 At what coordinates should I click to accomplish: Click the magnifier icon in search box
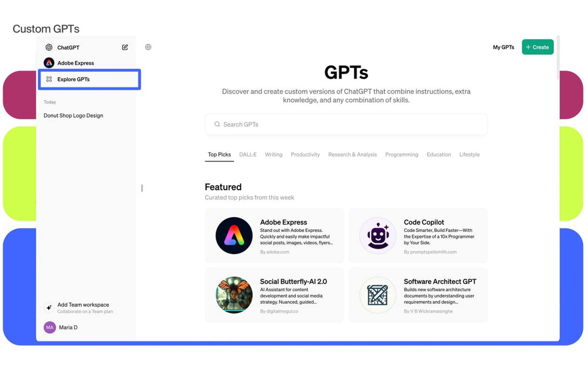pos(217,124)
